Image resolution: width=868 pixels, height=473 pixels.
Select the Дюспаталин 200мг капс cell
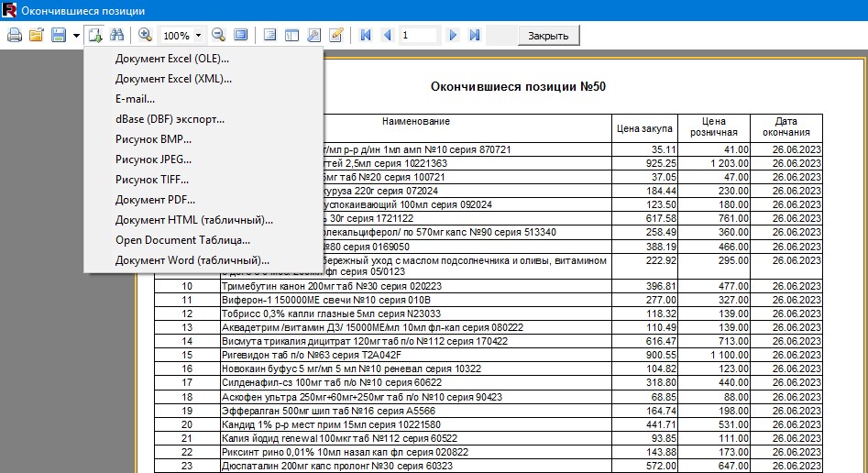pos(416,467)
